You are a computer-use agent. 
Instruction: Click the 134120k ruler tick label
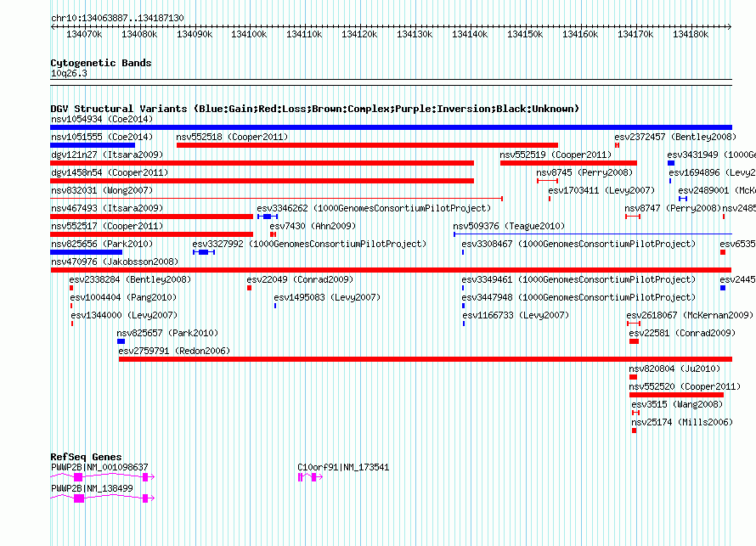(359, 34)
